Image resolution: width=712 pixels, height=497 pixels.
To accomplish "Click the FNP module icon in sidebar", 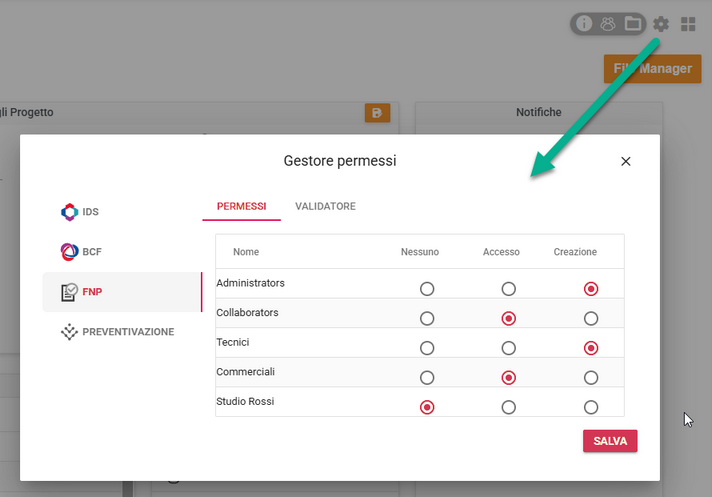I will 69,292.
